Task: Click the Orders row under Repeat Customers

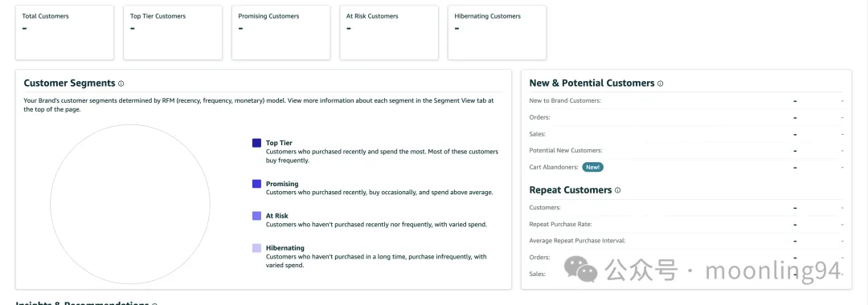Action: 686,258
